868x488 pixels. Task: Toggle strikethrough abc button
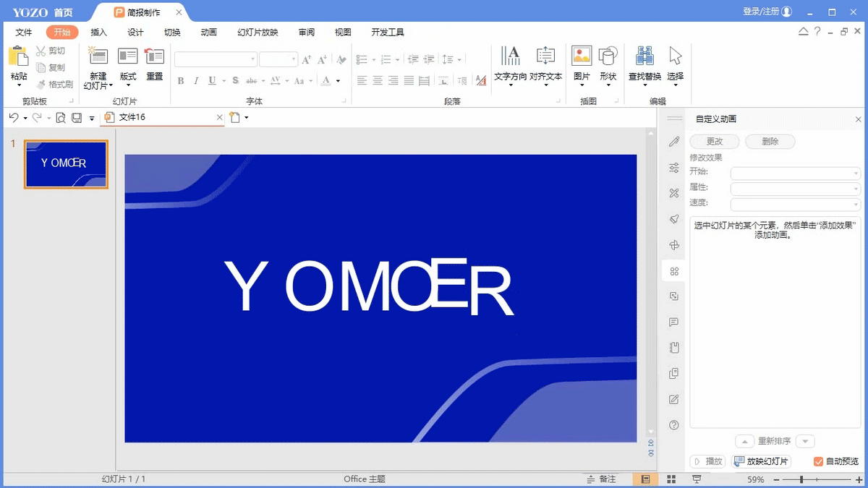pyautogui.click(x=252, y=81)
